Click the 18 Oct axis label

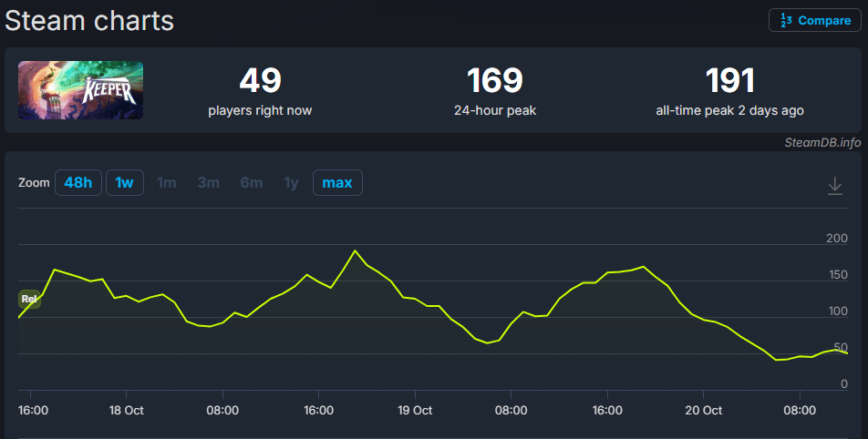pos(127,411)
